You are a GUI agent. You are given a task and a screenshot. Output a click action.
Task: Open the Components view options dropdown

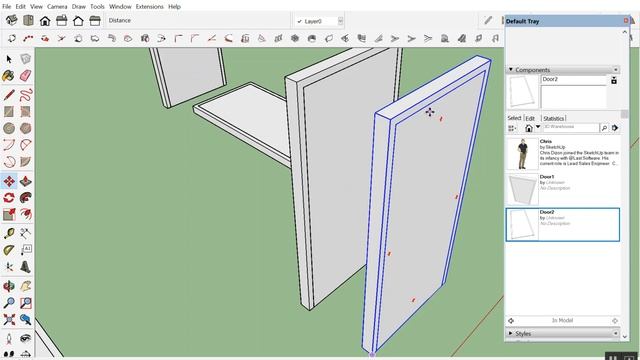pyautogui.click(x=512, y=128)
